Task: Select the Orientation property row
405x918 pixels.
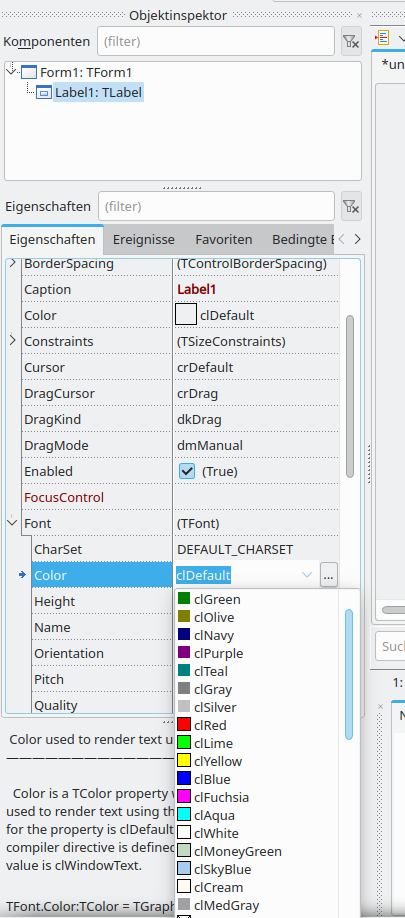Action: [x=102, y=653]
